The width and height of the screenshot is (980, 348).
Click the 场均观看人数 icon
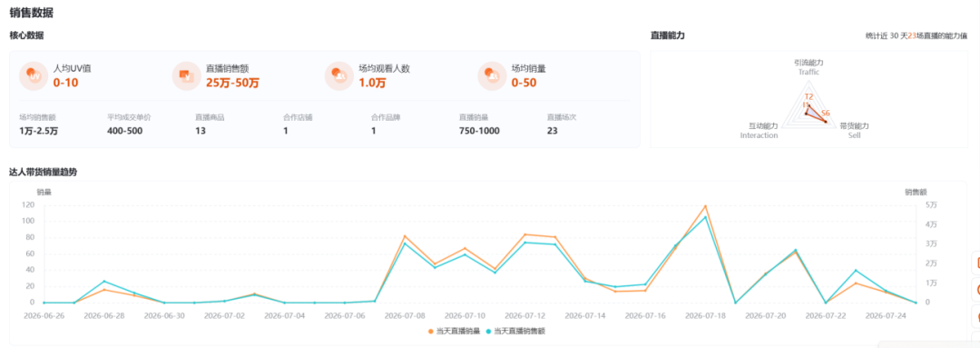pos(339,75)
